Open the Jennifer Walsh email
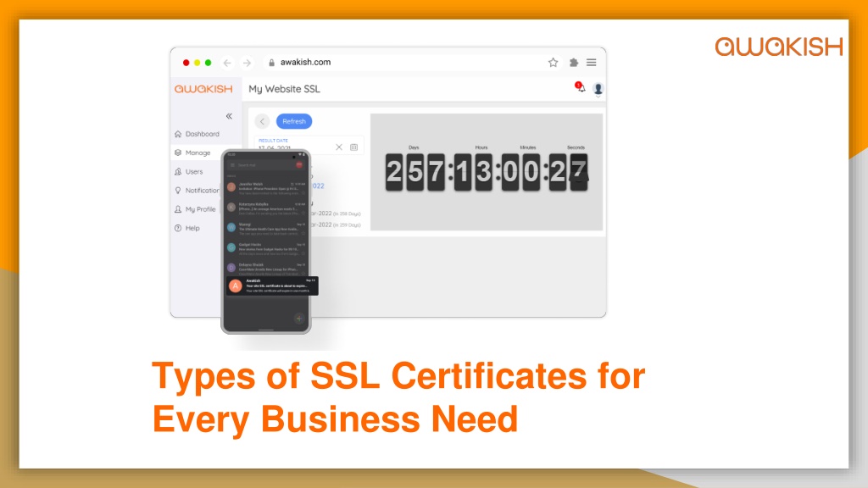Screen dimensions: 868x488 coord(266,188)
